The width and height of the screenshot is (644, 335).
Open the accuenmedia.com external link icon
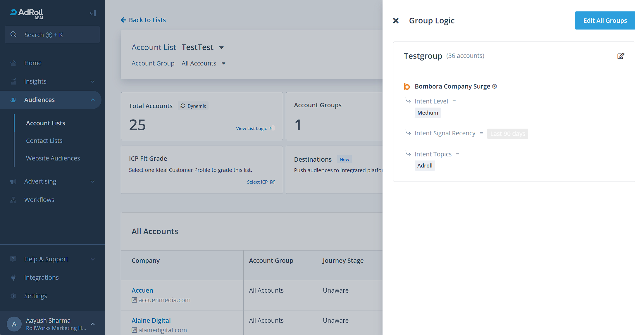point(134,300)
